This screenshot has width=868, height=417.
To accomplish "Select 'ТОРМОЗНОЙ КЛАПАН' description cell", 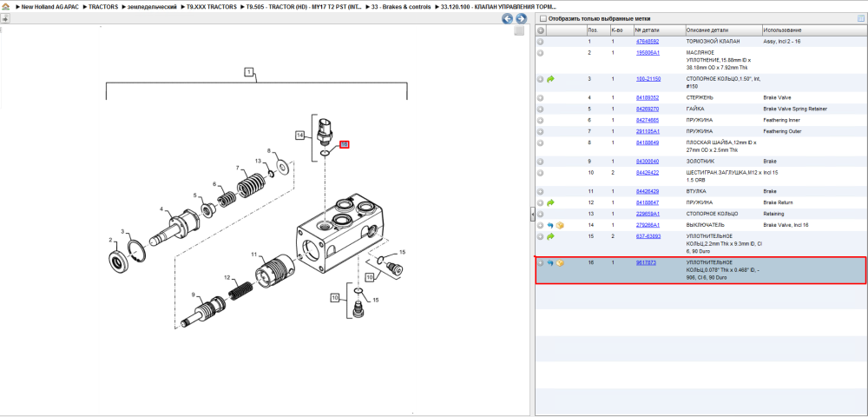I will (x=713, y=42).
